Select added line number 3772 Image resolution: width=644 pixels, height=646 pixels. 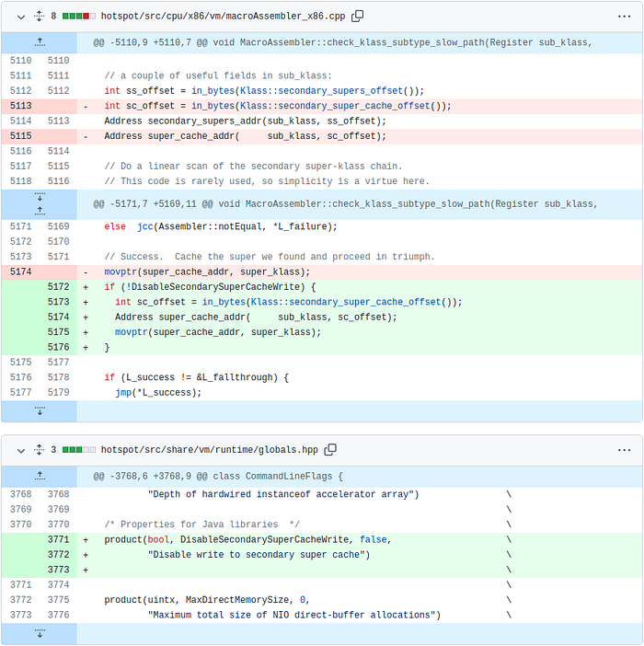point(58,555)
